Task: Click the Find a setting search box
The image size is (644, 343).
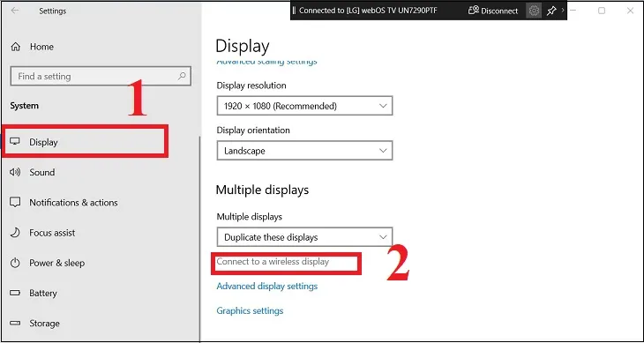Action: [101, 77]
